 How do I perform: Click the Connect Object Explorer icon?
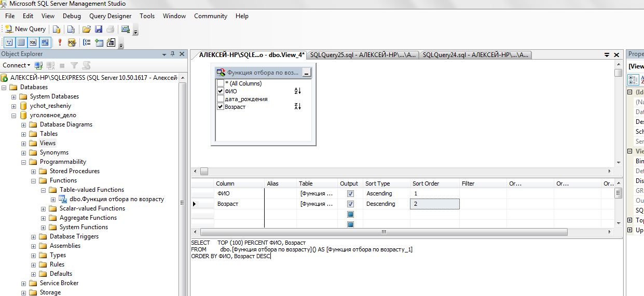tap(39, 65)
